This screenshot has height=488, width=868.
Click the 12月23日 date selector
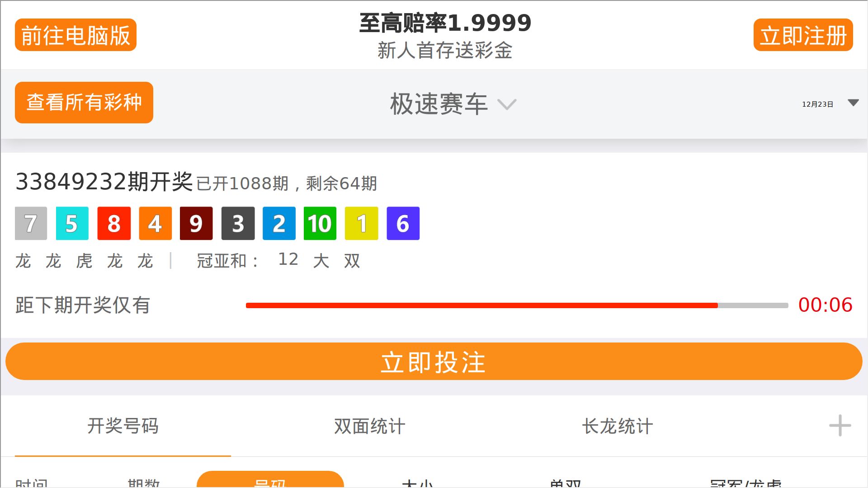point(817,104)
